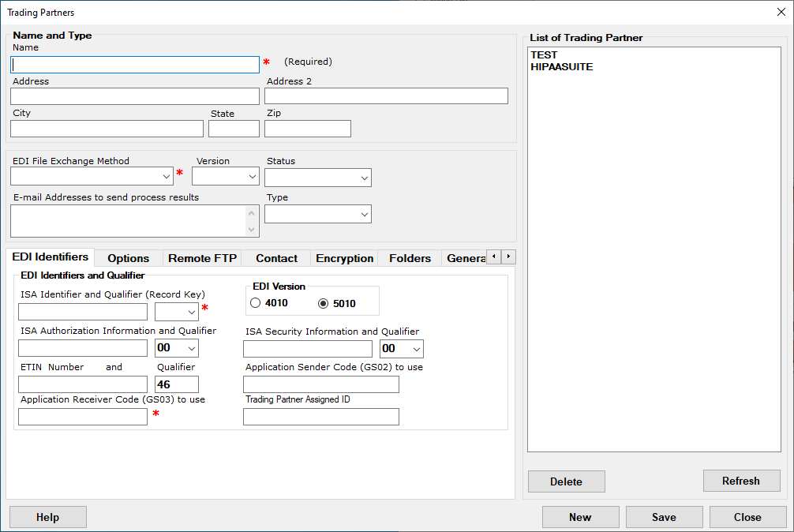Focus the Zip input field
This screenshot has height=532, width=794.
coord(308,129)
